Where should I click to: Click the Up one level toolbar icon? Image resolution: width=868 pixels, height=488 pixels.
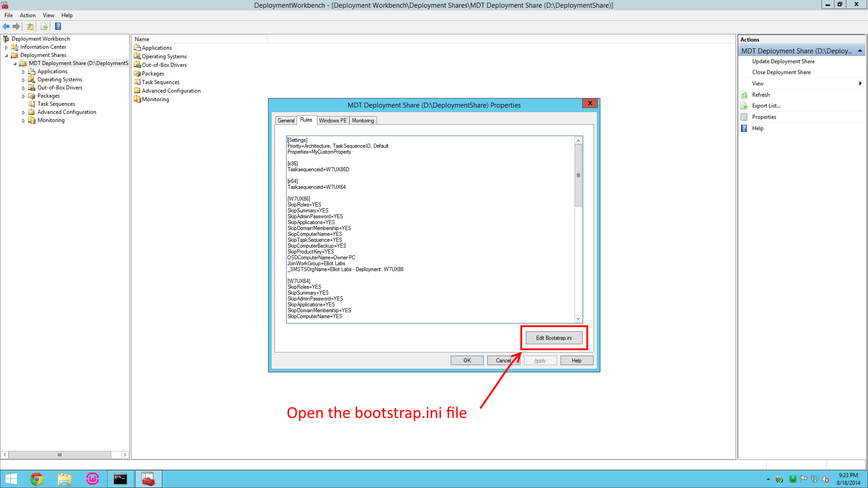[30, 27]
